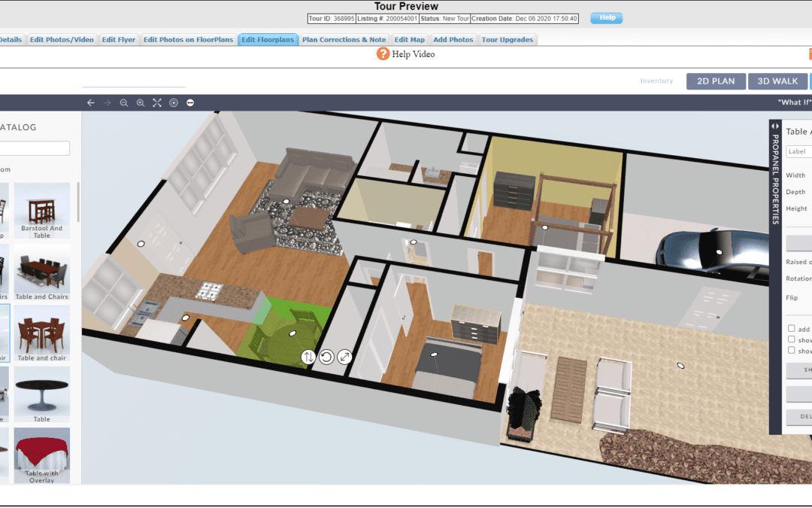Click the redo forward-arrow on the floorplan toolbar
The image size is (812, 508).
coord(107,103)
